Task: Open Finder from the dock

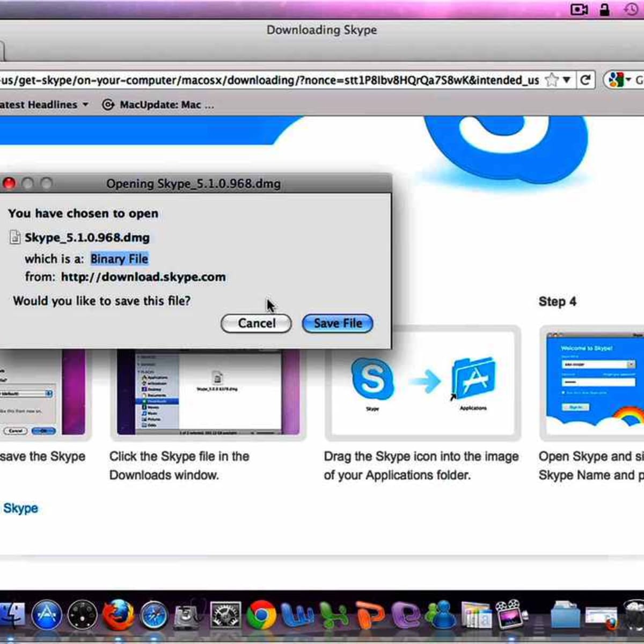Action: [x=12, y=615]
